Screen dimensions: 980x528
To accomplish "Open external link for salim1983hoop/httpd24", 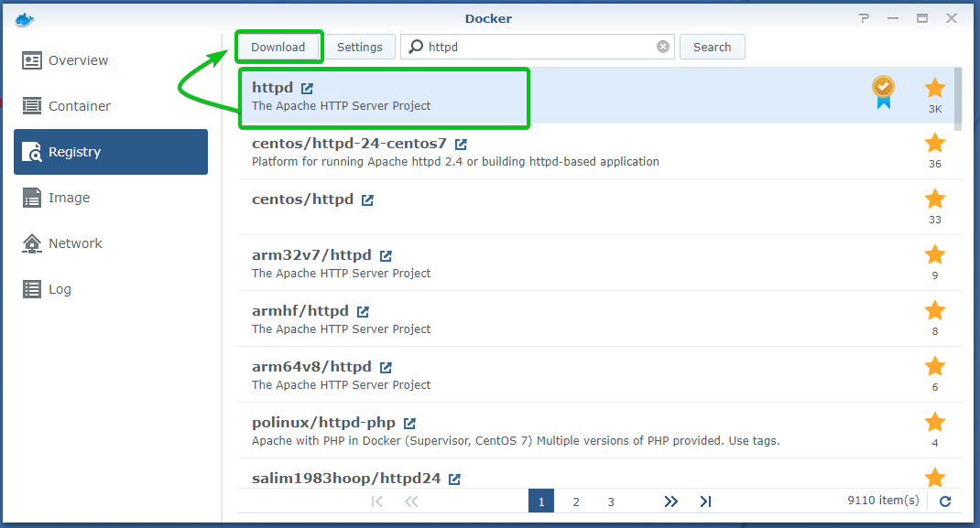I will coord(454,479).
